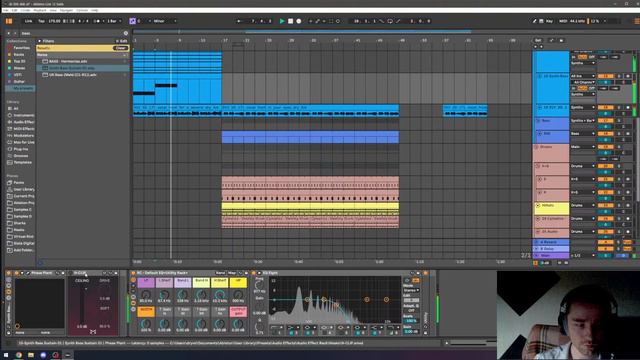Image resolution: width=640 pixels, height=360 pixels.
Task: Open the quantization menu showing 1 Bar
Action: pos(114,21)
